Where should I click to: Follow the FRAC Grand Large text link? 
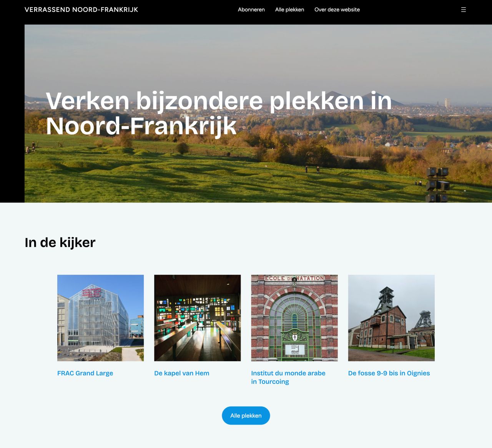tap(85, 373)
